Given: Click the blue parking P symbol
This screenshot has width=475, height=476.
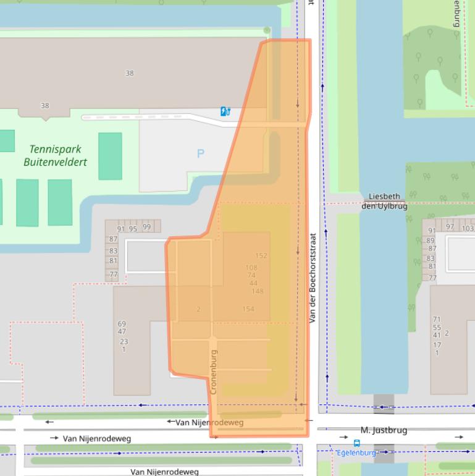Looking at the screenshot, I should (x=200, y=153).
